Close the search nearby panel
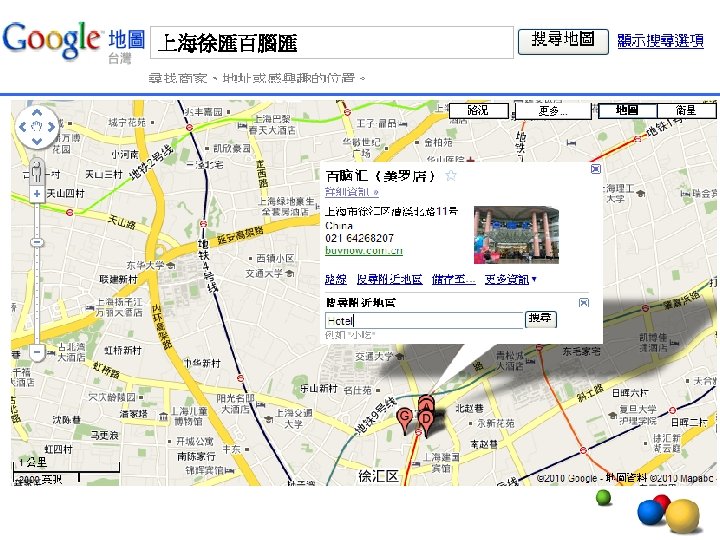The image size is (720, 540). 584,302
